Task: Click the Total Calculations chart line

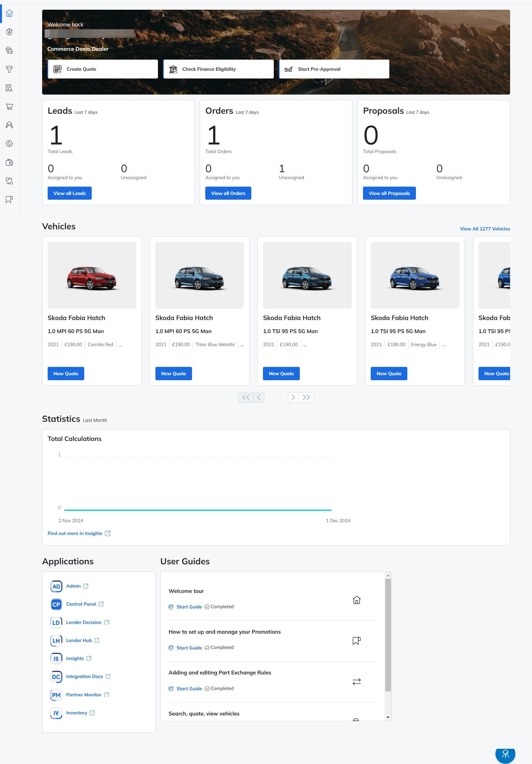Action: [198, 510]
